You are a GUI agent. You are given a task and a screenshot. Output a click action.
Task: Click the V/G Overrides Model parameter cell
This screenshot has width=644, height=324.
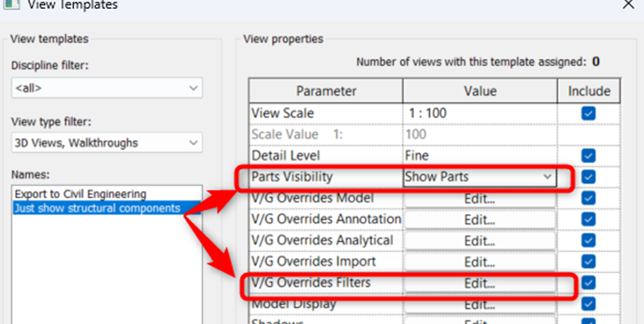(326, 198)
